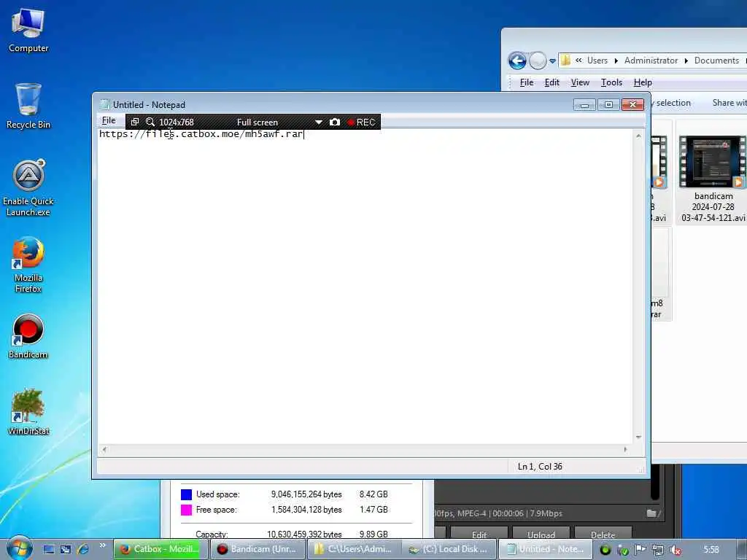
Task: Expand the quick launch overflow chevron
Action: (x=102, y=545)
